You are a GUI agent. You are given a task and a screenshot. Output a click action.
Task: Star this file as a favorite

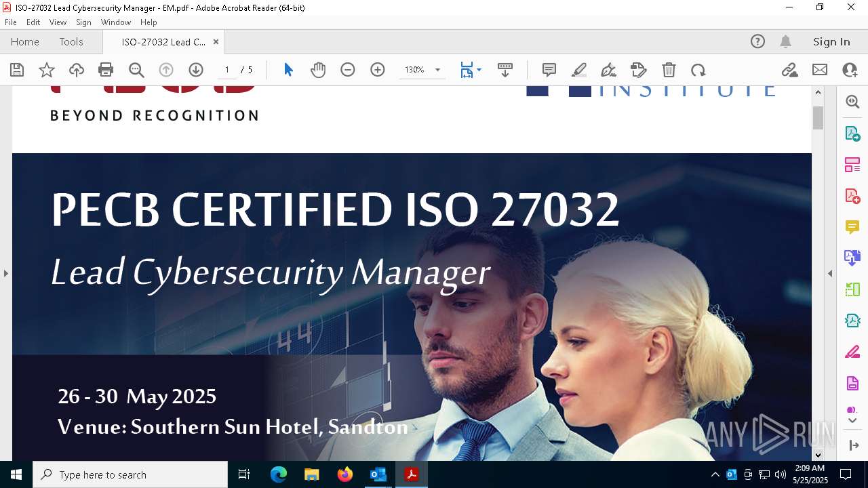click(x=47, y=70)
